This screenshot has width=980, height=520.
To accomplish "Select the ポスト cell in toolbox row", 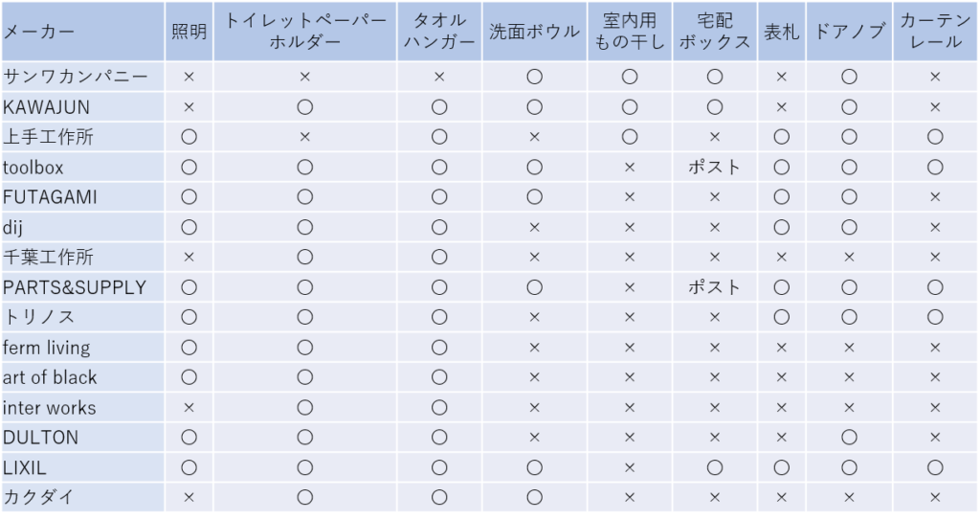I will (x=715, y=167).
